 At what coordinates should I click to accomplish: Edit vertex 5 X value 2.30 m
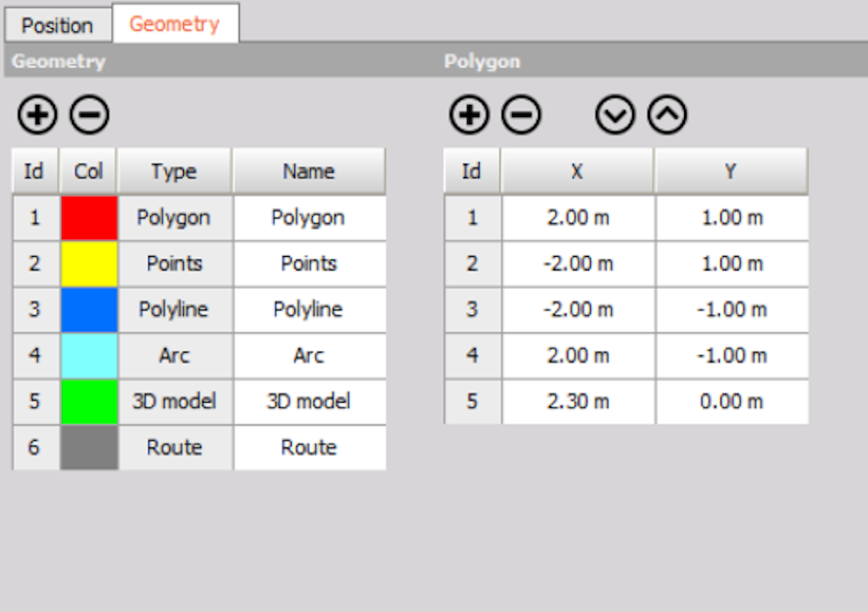coord(578,401)
